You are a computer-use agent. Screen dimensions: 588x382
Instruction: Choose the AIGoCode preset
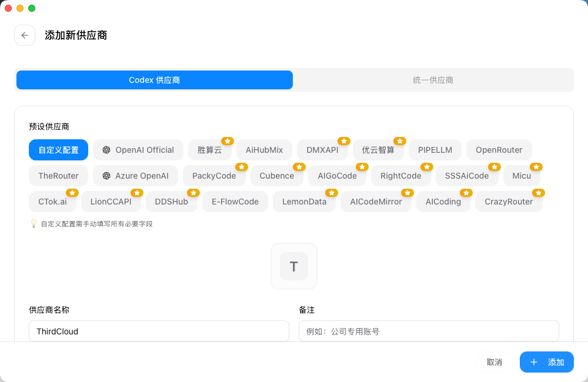tap(337, 176)
